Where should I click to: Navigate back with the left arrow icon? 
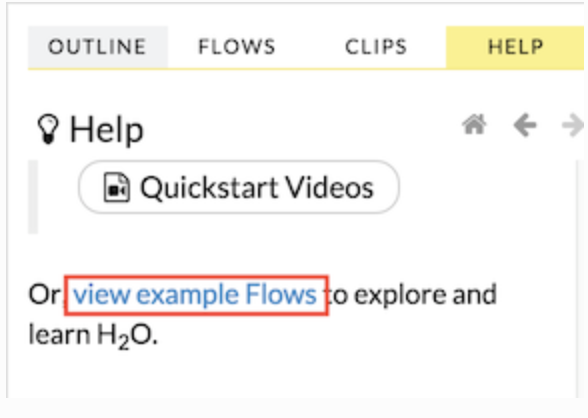pyautogui.click(x=525, y=125)
